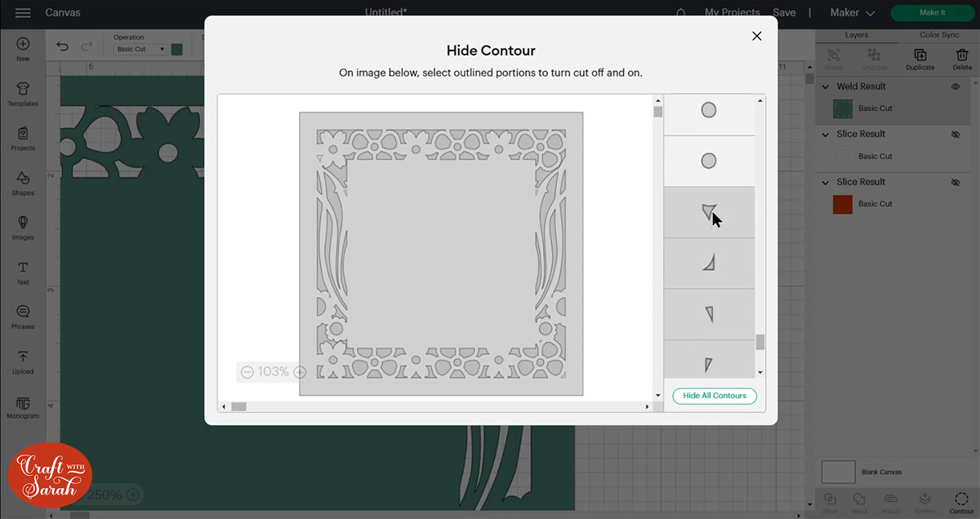This screenshot has width=980, height=519.
Task: Select orange Slice Result layer swatch
Action: [843, 204]
